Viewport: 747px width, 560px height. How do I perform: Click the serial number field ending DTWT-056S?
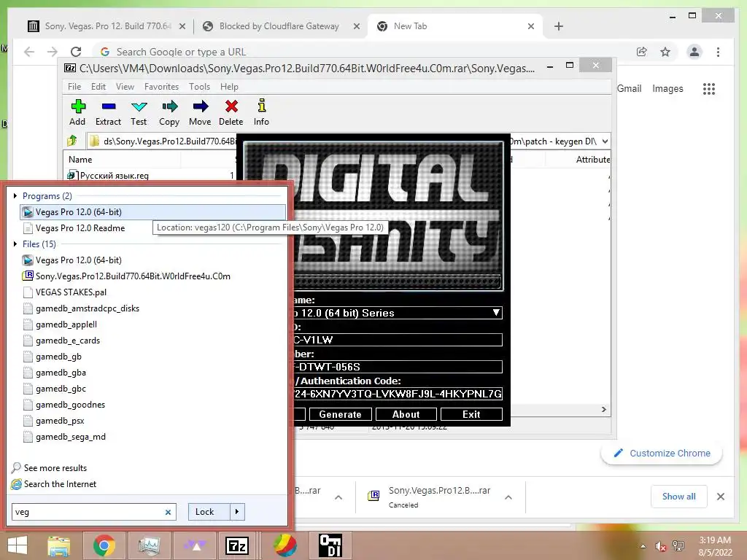[x=398, y=367]
